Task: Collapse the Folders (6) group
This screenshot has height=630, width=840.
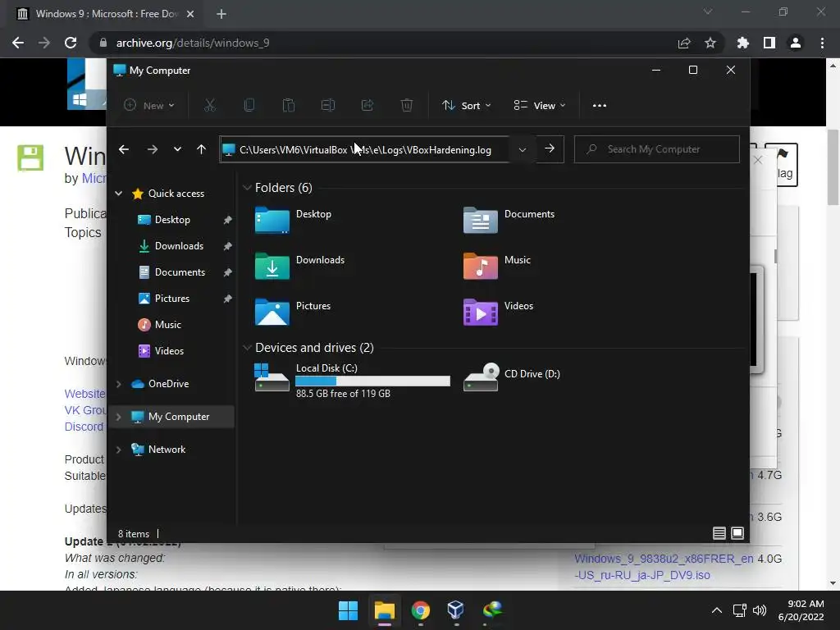Action: pyautogui.click(x=247, y=188)
